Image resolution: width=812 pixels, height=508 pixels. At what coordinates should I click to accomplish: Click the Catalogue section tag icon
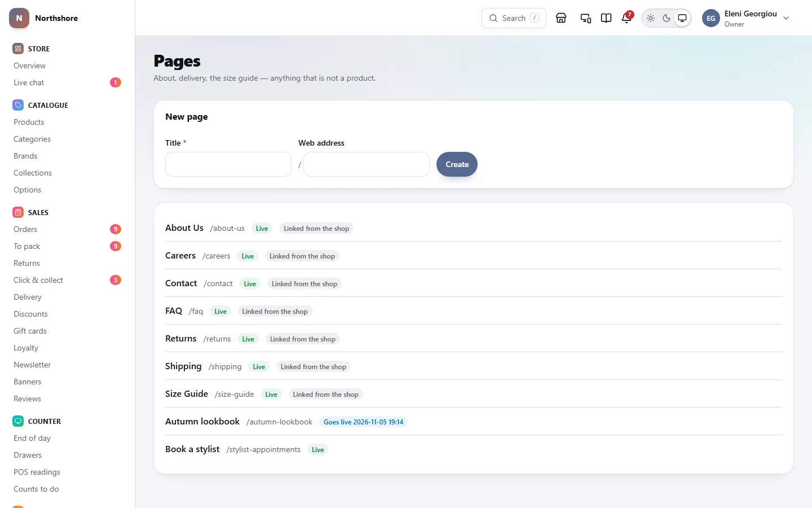(x=18, y=105)
